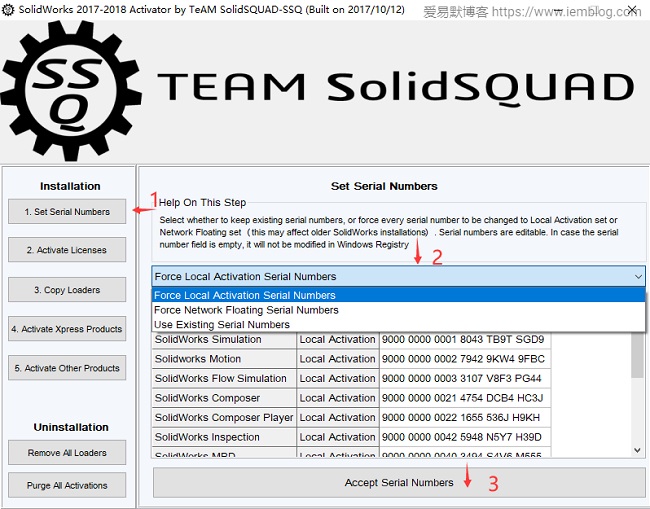650x509 pixels.
Task: Edit SolidWorks Inspection serial number field
Action: click(465, 437)
